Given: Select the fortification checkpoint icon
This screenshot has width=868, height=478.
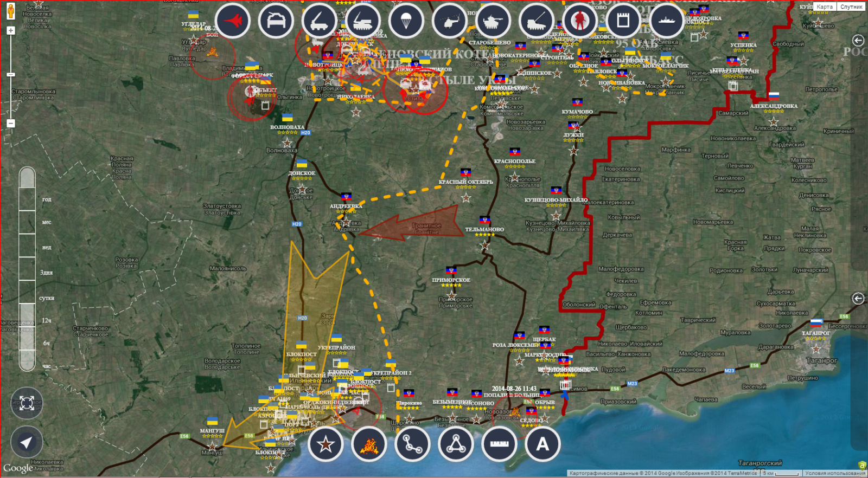Looking at the screenshot, I should [623, 21].
